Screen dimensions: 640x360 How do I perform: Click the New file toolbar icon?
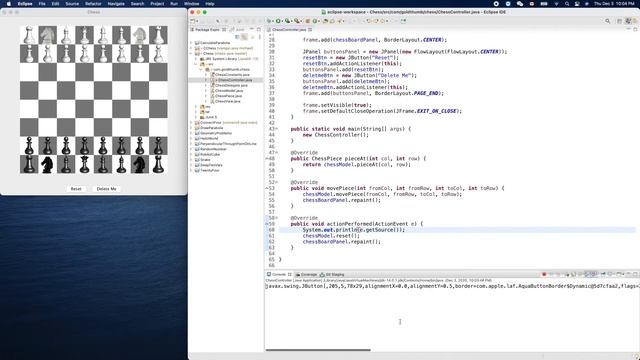point(193,21)
